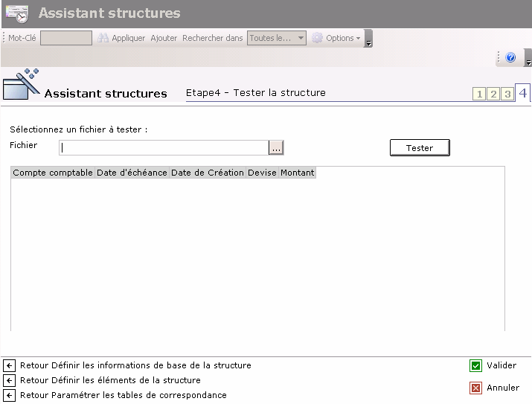Click the green Valider checkmark icon

(x=475, y=365)
